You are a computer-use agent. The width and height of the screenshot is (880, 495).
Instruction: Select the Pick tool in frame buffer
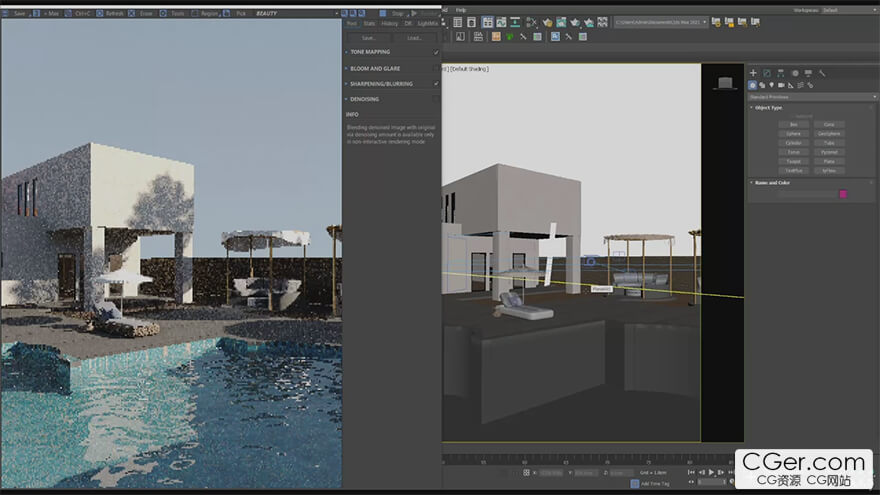pyautogui.click(x=236, y=13)
